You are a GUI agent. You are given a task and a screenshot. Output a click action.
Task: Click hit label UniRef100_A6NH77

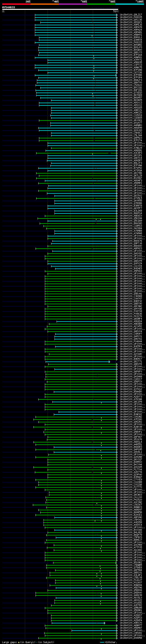(131, 625)
